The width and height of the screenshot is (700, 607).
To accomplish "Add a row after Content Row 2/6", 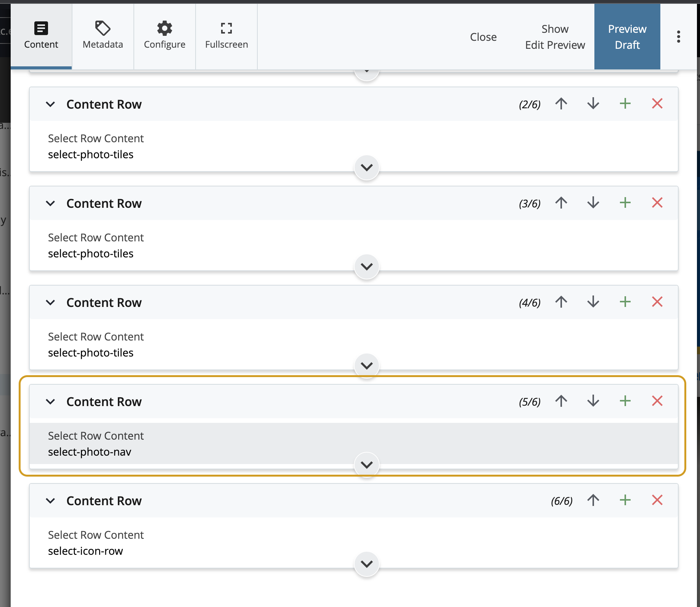I will [x=625, y=104].
